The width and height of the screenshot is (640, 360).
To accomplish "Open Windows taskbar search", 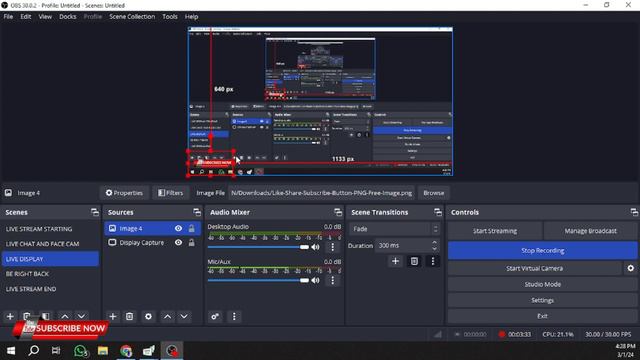I will pos(34,351).
